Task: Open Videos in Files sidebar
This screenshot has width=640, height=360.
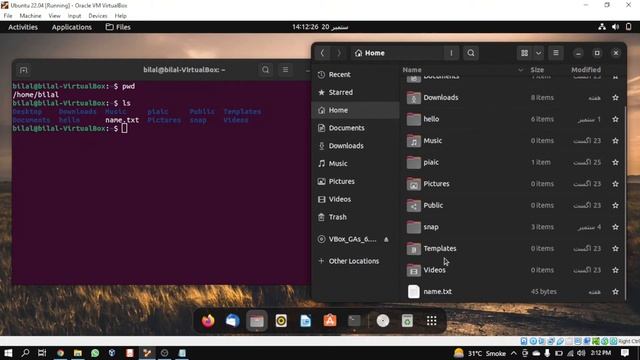Action: [x=355, y=199]
